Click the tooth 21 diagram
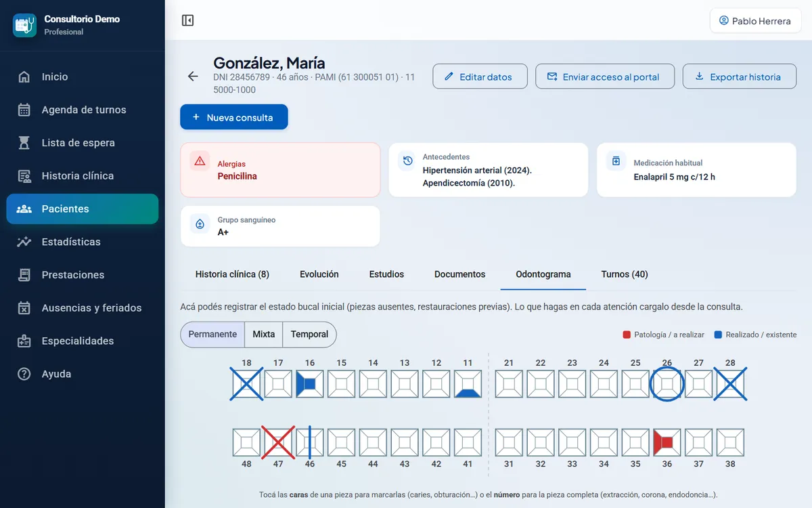Screen dimensions: 812x508 pos(509,384)
